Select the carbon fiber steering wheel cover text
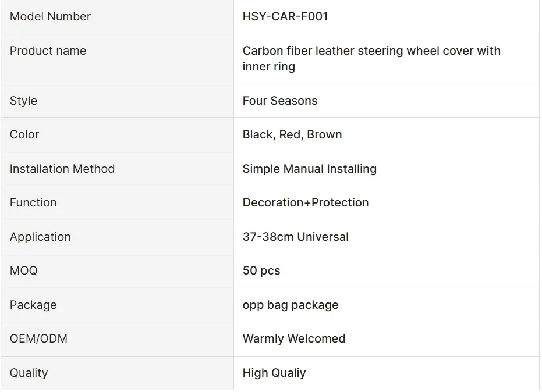Viewport: 542px width, 392px height. coord(371,59)
